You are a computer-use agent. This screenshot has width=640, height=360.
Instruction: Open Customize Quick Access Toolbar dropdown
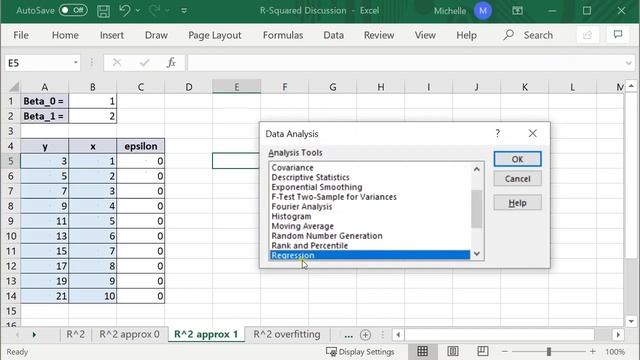[184, 11]
